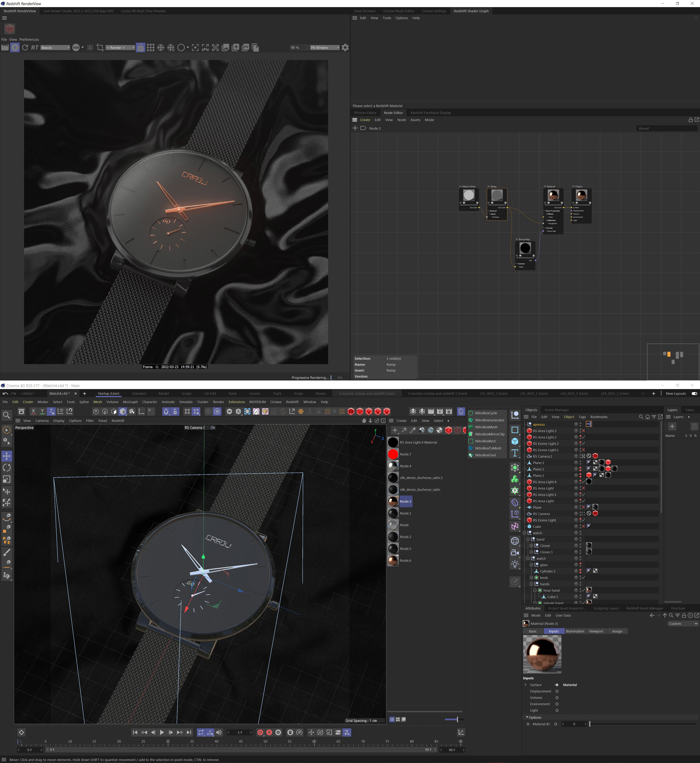Open the Beauty AOV dropdown
Viewport: 700px width, 763px height.
55,47
